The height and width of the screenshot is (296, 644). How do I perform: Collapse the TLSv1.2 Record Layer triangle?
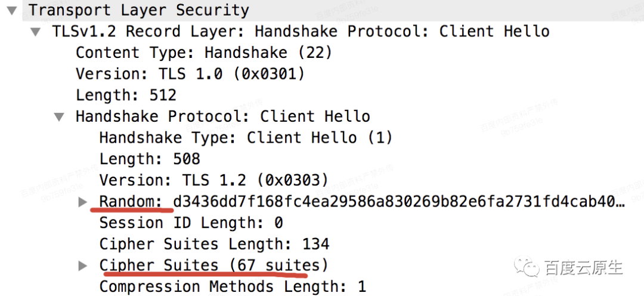(36, 32)
